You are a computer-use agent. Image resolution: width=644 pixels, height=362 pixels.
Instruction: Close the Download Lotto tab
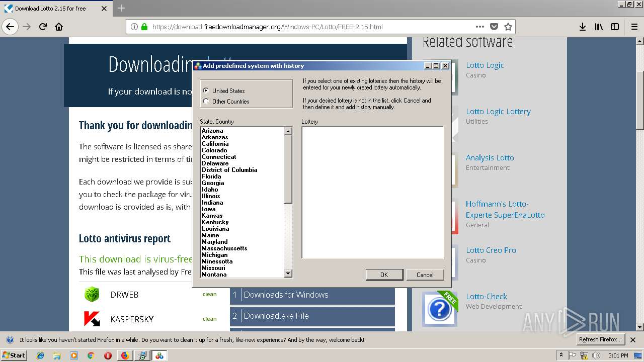pyautogui.click(x=104, y=9)
